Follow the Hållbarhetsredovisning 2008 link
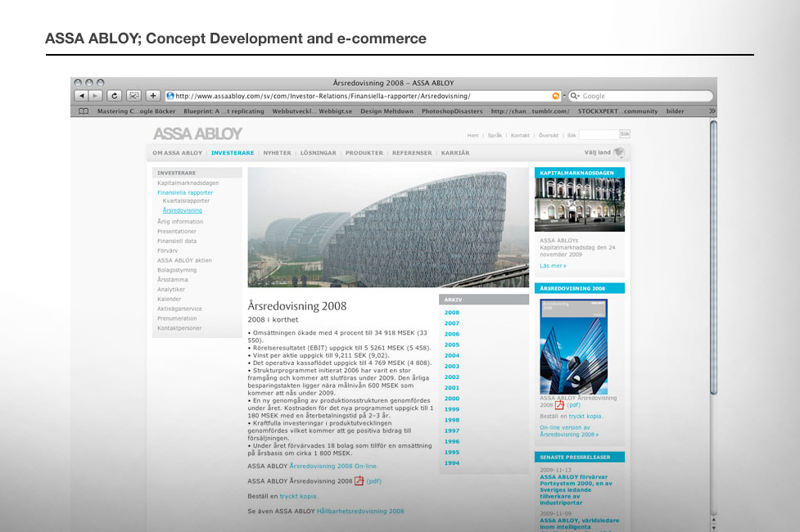The height and width of the screenshot is (532, 800). pos(360,511)
